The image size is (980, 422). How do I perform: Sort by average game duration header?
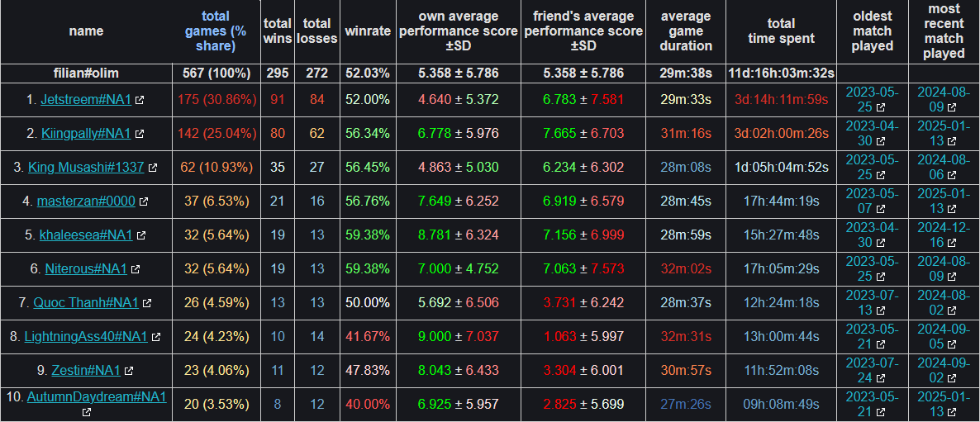coord(686,31)
